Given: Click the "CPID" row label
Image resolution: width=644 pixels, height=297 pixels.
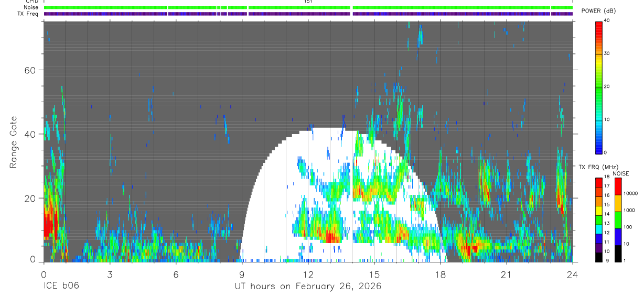Looking at the screenshot, I should pyautogui.click(x=33, y=2).
